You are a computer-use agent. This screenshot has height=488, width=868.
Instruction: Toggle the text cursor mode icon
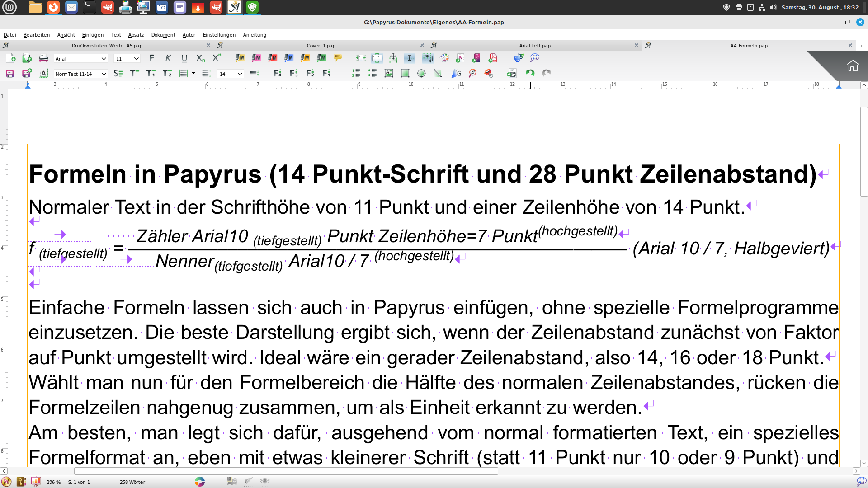click(409, 58)
